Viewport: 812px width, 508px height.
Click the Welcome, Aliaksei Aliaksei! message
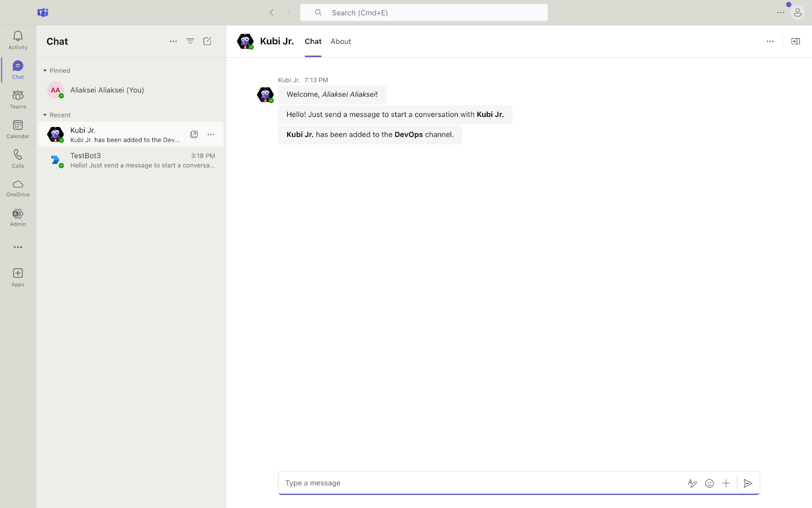pos(332,94)
